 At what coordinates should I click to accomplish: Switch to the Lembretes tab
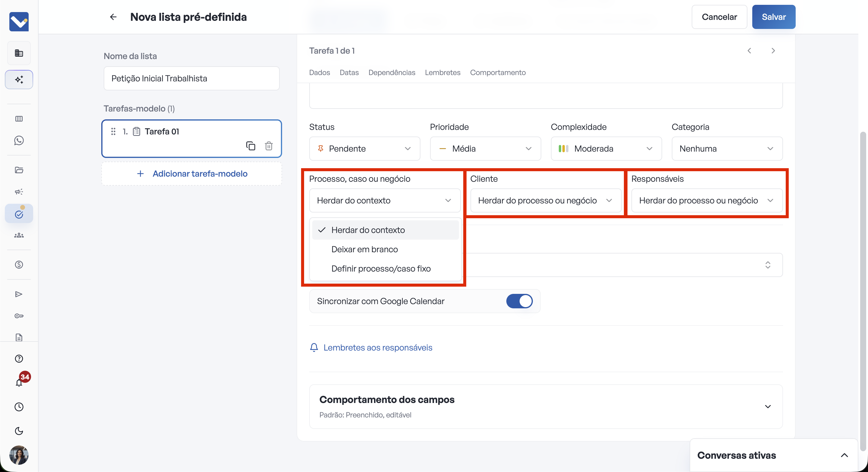point(442,72)
